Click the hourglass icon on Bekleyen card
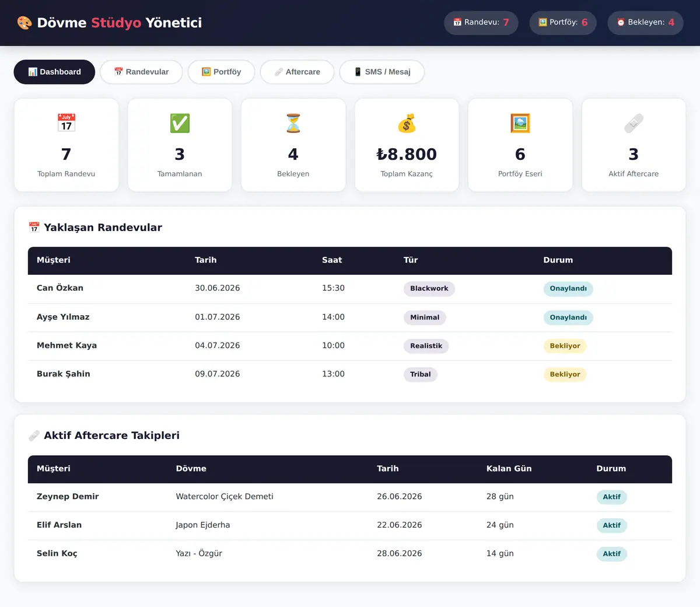The image size is (700, 607). (293, 123)
